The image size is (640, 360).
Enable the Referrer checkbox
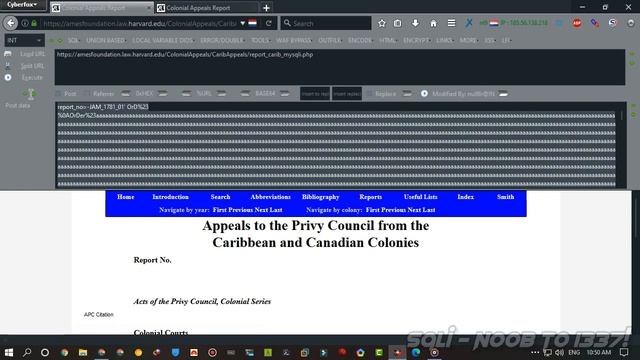tap(87, 94)
